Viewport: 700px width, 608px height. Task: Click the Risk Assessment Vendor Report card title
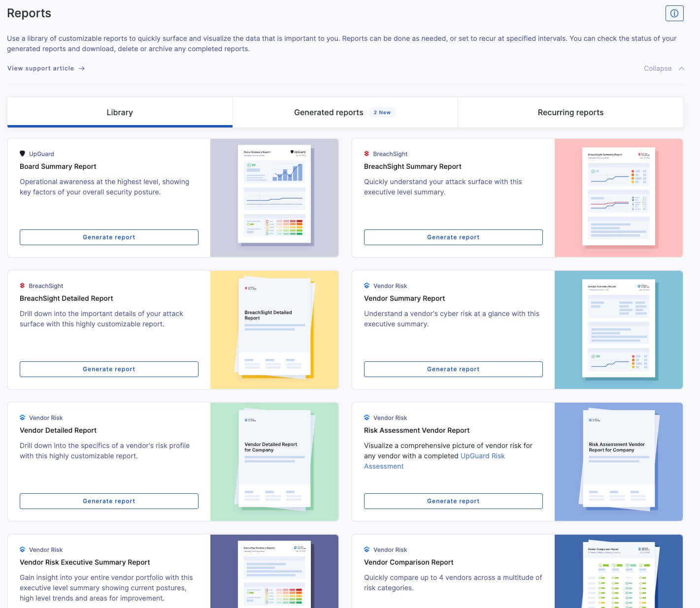coord(417,430)
